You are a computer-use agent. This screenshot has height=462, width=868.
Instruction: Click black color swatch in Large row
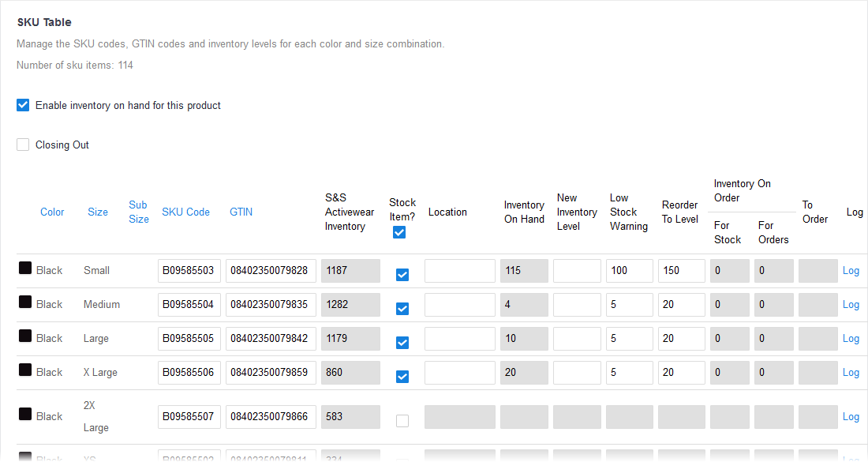[x=25, y=336]
